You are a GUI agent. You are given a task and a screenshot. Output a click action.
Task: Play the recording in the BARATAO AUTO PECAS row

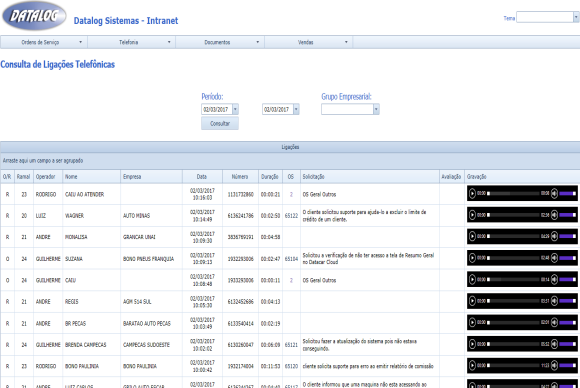pos(472,323)
